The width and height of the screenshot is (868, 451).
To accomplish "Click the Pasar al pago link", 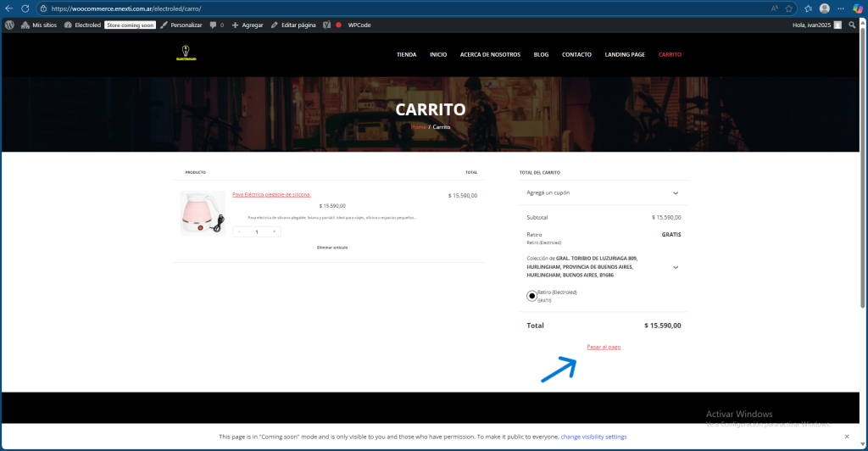I will pos(604,348).
